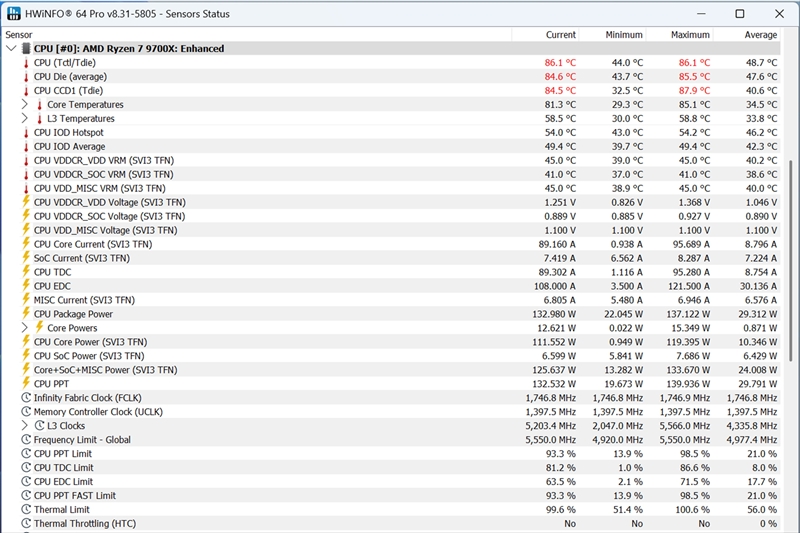The height and width of the screenshot is (533, 800).
Task: Click clock icon for Infinity Fabric Clock (FCLK)
Action: click(x=26, y=397)
